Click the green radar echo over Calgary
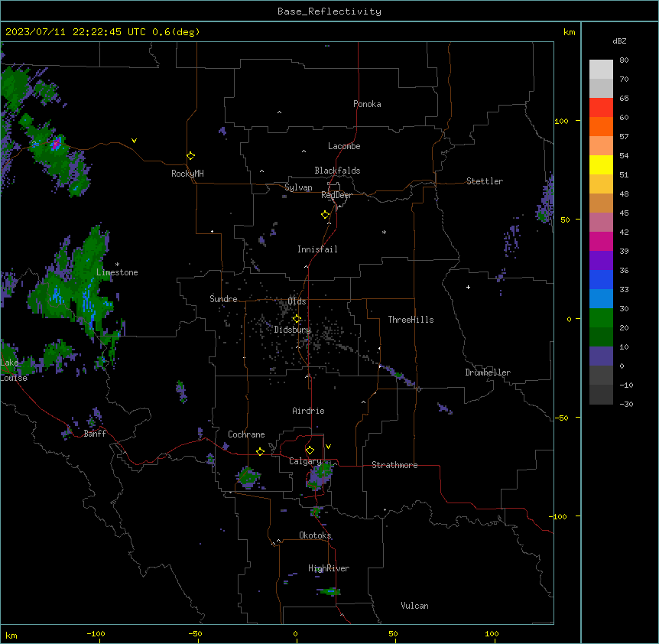This screenshot has height=644, width=659. pyautogui.click(x=320, y=475)
